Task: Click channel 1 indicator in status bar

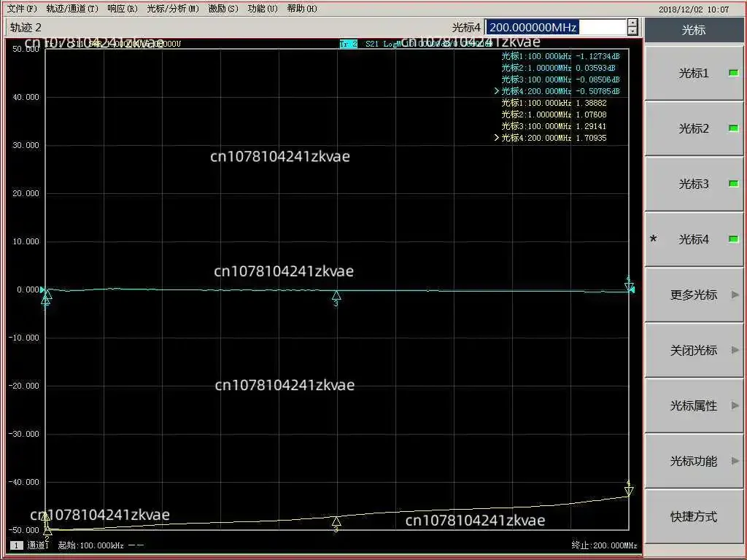Action: 15,545
